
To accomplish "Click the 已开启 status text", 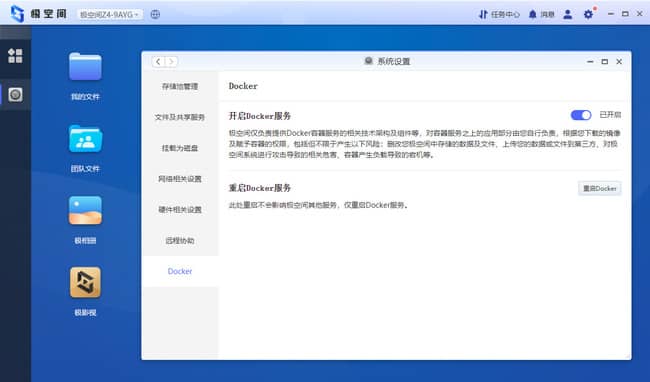I will pos(610,115).
